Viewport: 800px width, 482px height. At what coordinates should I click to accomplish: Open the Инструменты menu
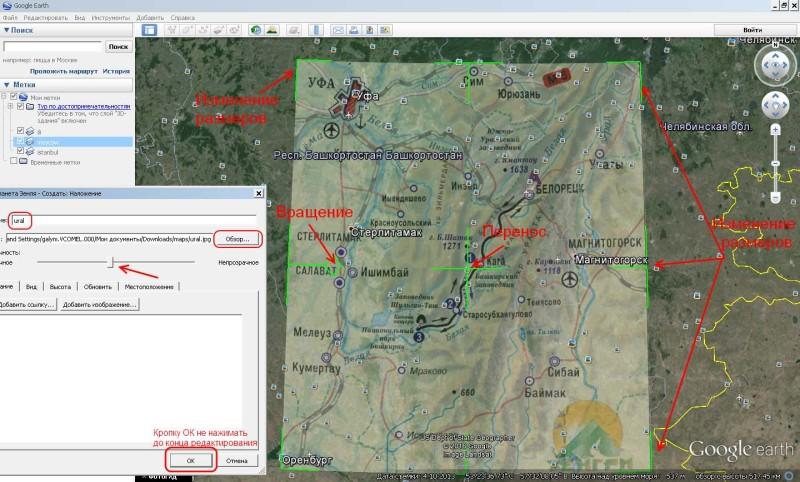pos(111,18)
